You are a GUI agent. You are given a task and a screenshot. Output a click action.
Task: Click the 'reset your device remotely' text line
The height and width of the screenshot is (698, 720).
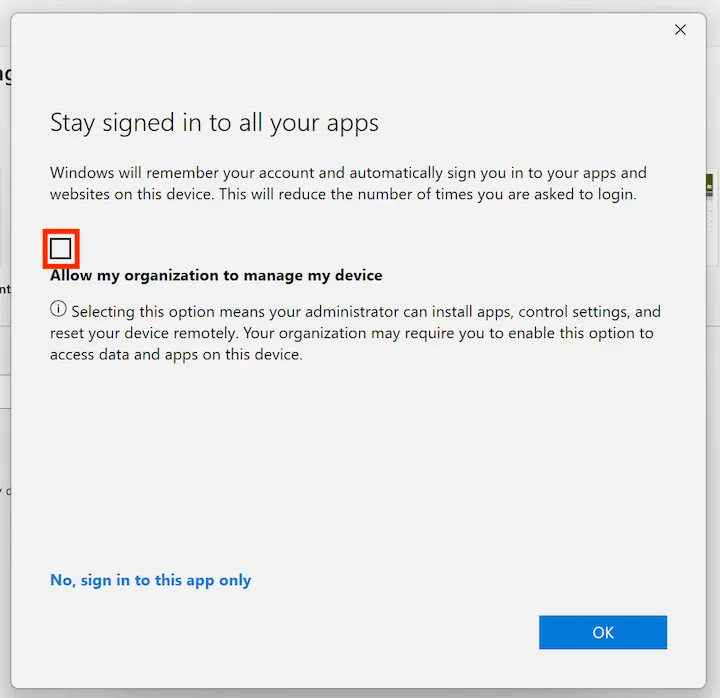pos(350,333)
